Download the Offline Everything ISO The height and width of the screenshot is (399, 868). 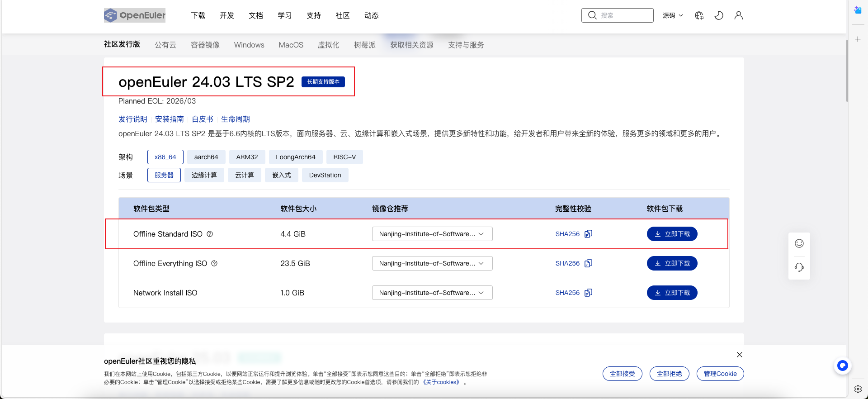click(x=672, y=263)
